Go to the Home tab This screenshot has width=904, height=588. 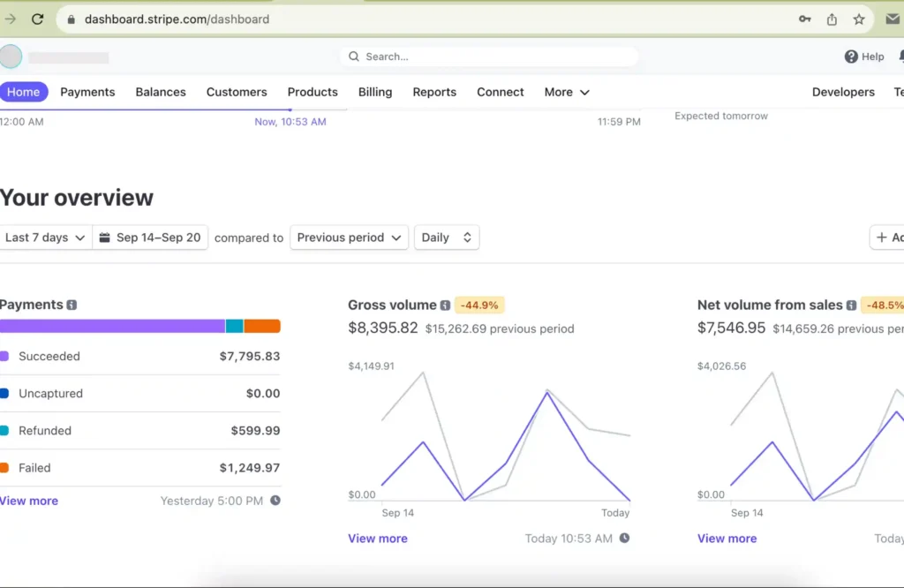[x=23, y=92]
